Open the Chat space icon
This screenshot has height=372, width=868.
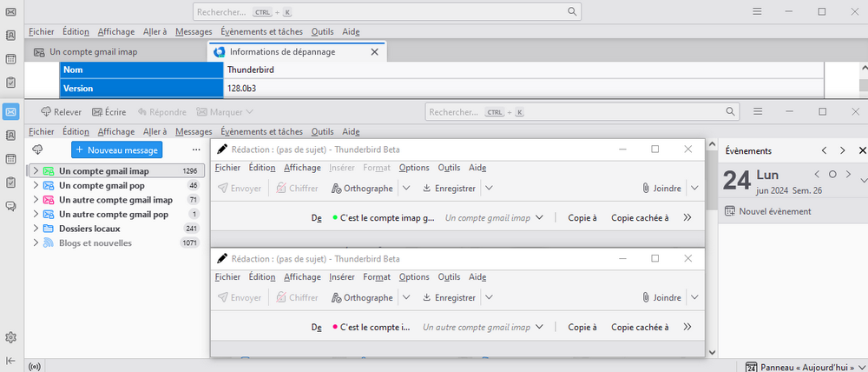pos(10,206)
